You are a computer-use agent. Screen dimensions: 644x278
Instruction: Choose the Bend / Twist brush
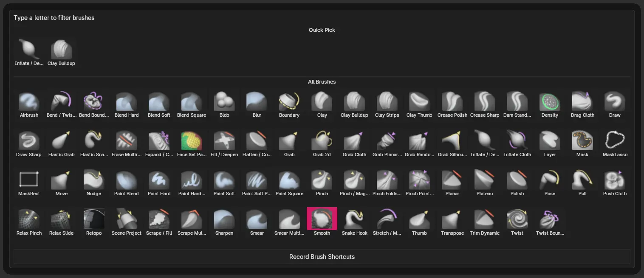pos(62,104)
